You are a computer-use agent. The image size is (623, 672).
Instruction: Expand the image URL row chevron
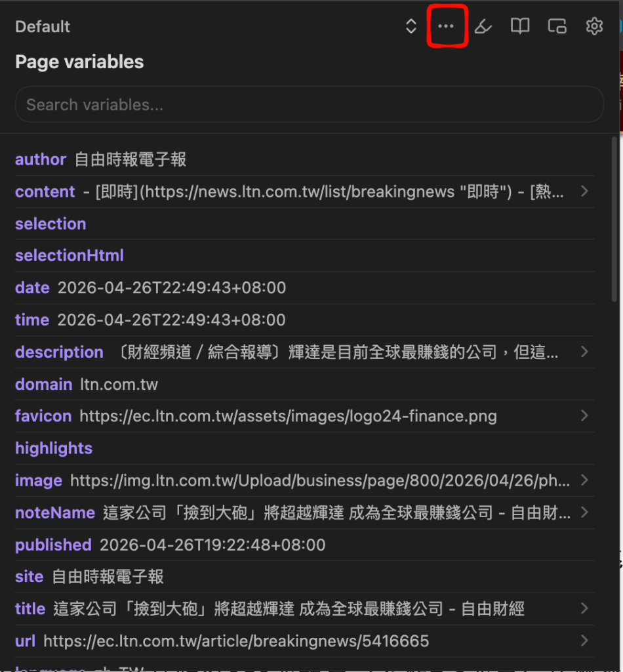(x=584, y=480)
